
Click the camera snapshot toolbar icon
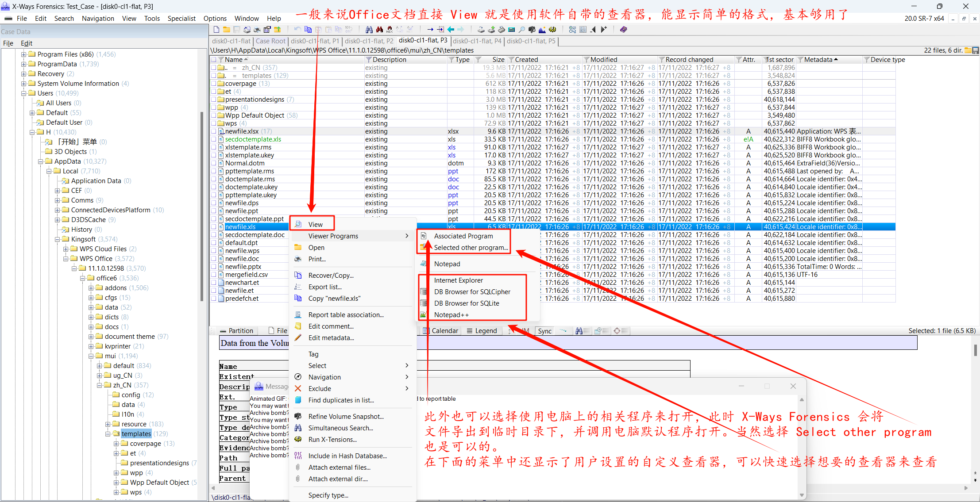[532, 30]
